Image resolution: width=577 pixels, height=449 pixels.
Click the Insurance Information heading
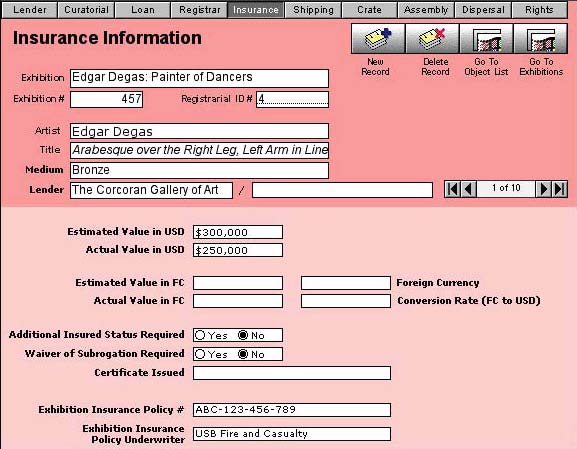click(107, 38)
